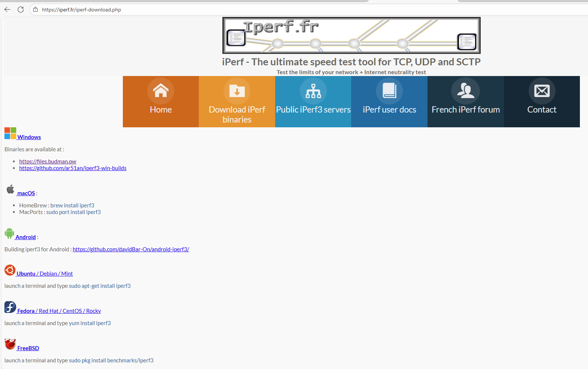Image resolution: width=588 pixels, height=369 pixels.
Task: Open the android-iperf3 GitHub link
Action: pyautogui.click(x=131, y=249)
